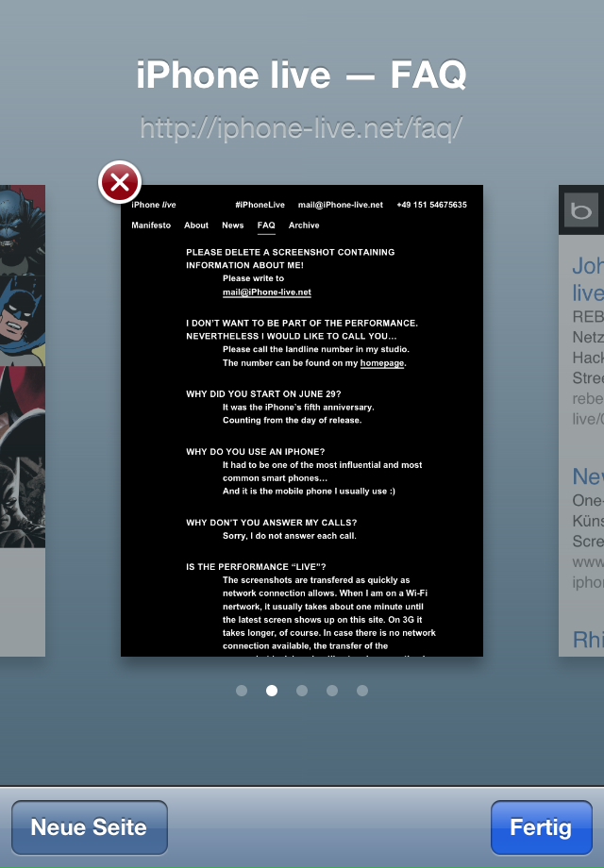Open About in the page navigation
This screenshot has width=604, height=868.
point(196,225)
